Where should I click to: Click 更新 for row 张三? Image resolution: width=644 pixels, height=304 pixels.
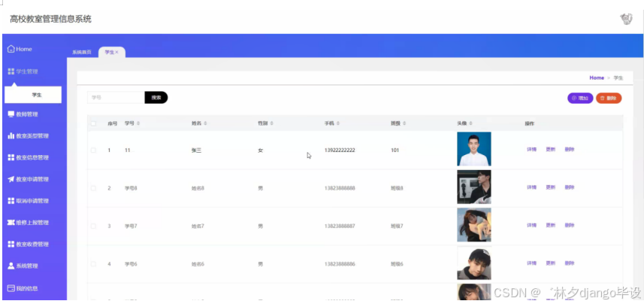coord(550,149)
